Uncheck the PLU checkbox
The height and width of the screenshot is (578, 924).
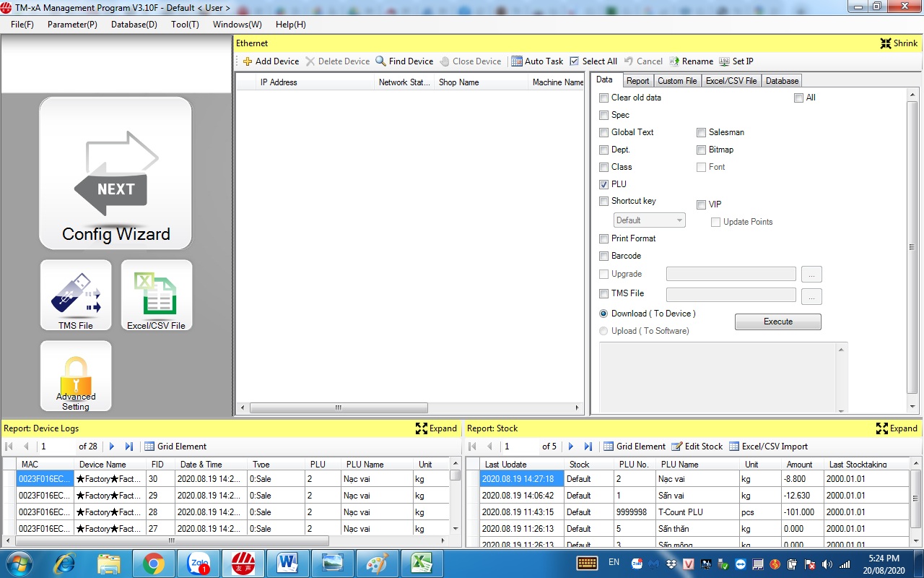[x=604, y=184]
